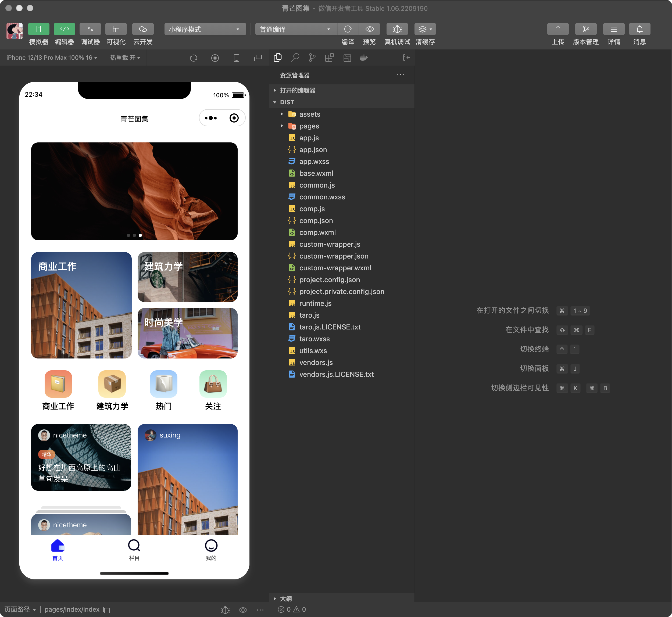The image size is (672, 617).
Task: Tap mini program capsule menu dots
Action: 211,118
